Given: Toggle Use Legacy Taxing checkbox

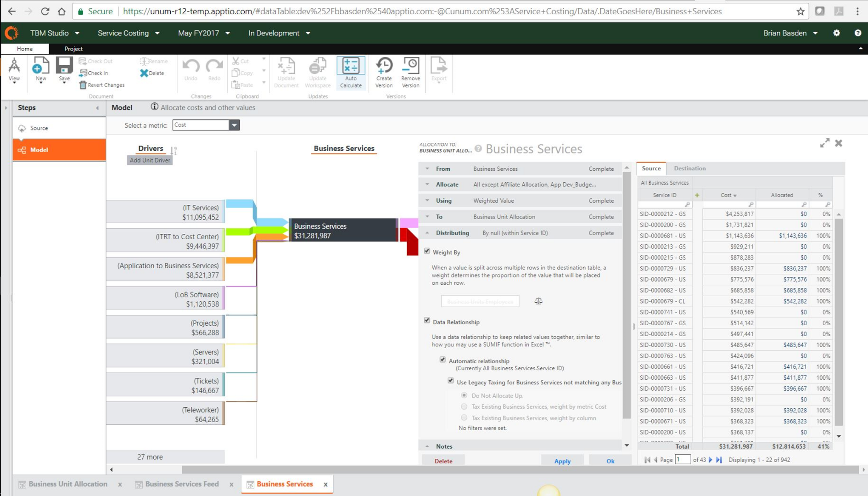Looking at the screenshot, I should point(451,381).
